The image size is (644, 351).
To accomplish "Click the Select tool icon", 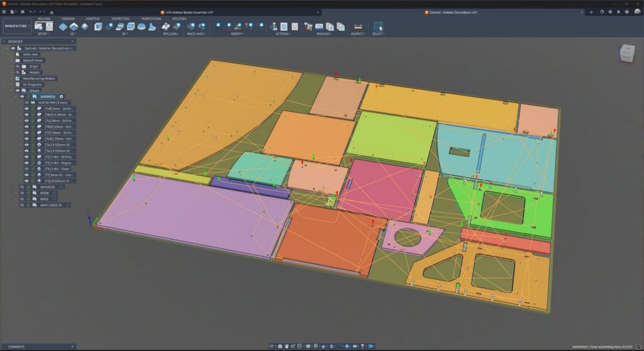I will click(x=378, y=26).
